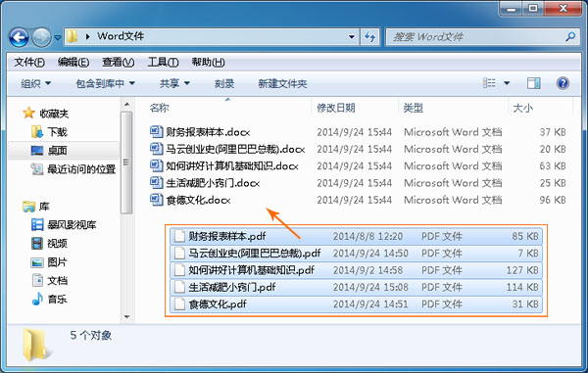This screenshot has width=588, height=373.
Task: Expand the 共享 dropdown
Action: click(x=174, y=83)
